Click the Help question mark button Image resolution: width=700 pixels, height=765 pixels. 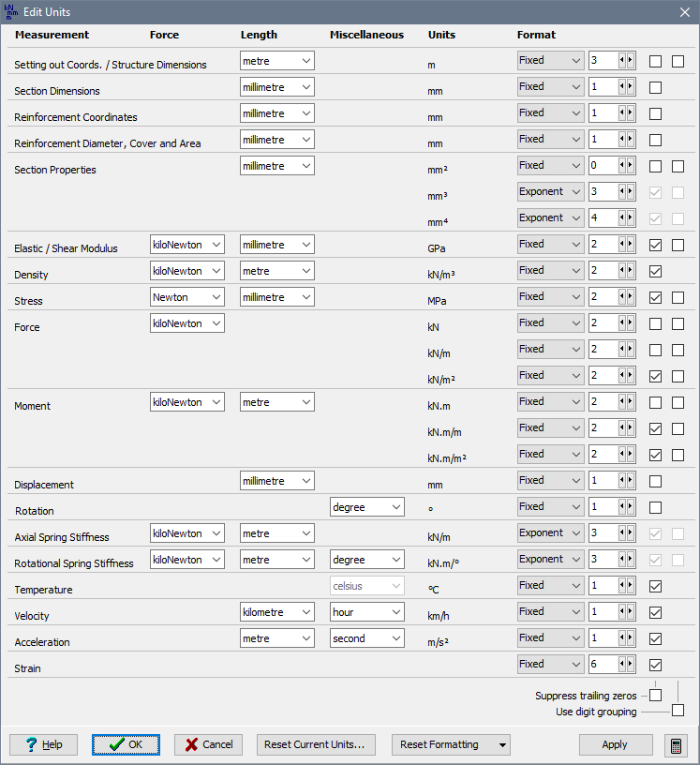[43, 745]
